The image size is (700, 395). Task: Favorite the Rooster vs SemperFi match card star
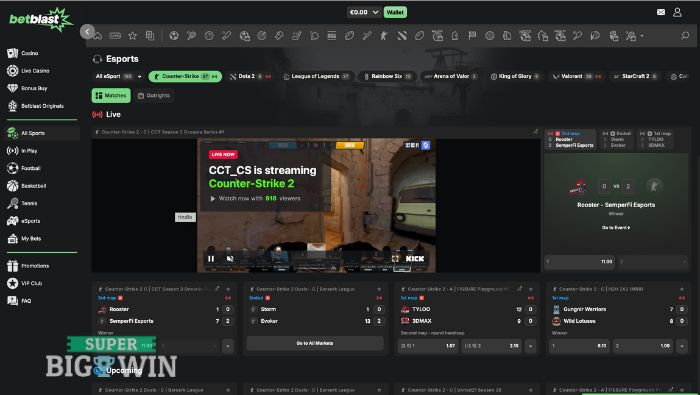[228, 289]
